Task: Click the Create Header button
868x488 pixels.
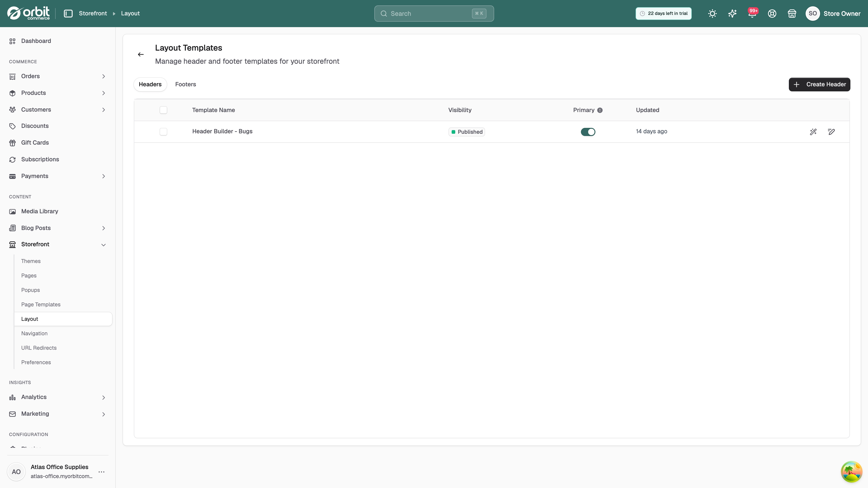Action: click(x=819, y=84)
